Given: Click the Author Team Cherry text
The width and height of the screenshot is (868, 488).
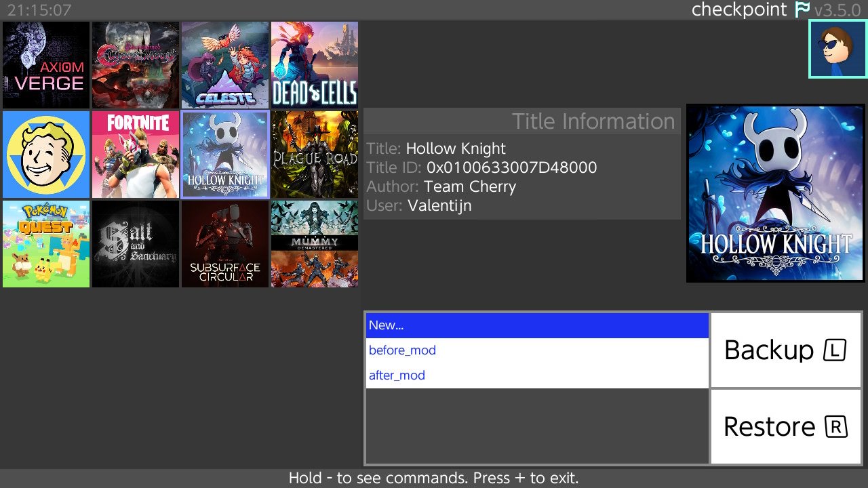Looking at the screenshot, I should pyautogui.click(x=441, y=186).
